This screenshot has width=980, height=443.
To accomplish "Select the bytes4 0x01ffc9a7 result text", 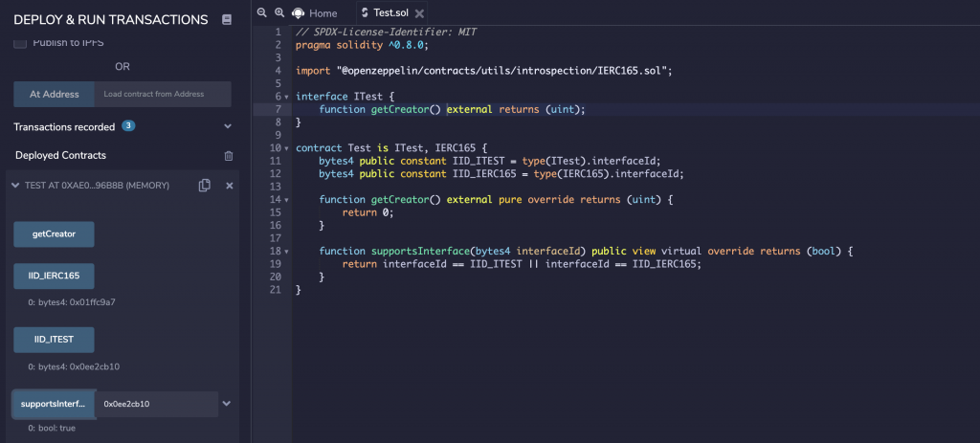I will pos(72,302).
